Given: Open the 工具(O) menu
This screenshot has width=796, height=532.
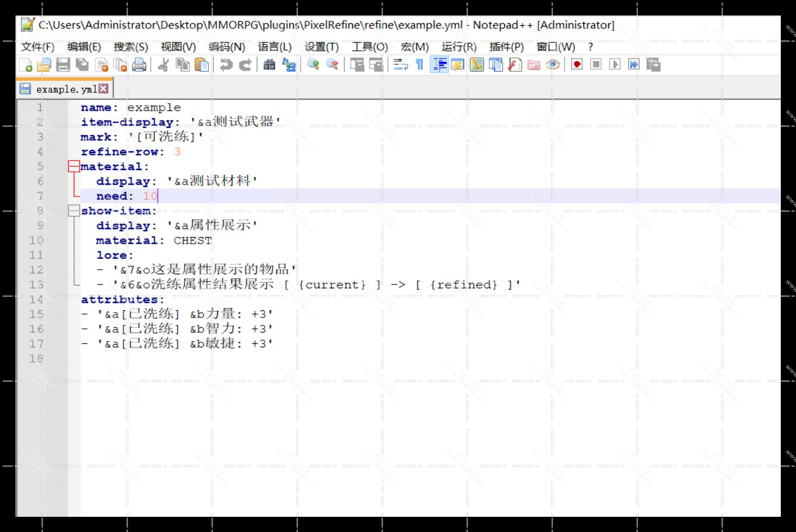Looking at the screenshot, I should click(370, 47).
